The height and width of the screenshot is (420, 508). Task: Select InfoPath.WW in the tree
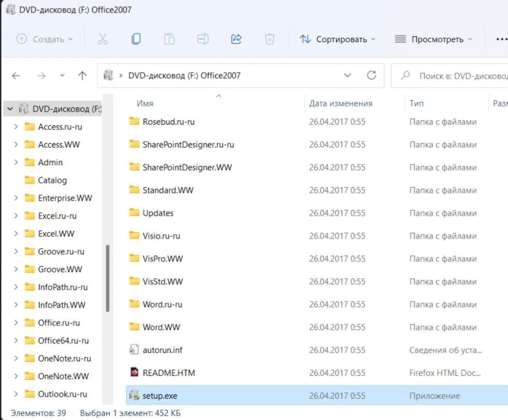62,305
